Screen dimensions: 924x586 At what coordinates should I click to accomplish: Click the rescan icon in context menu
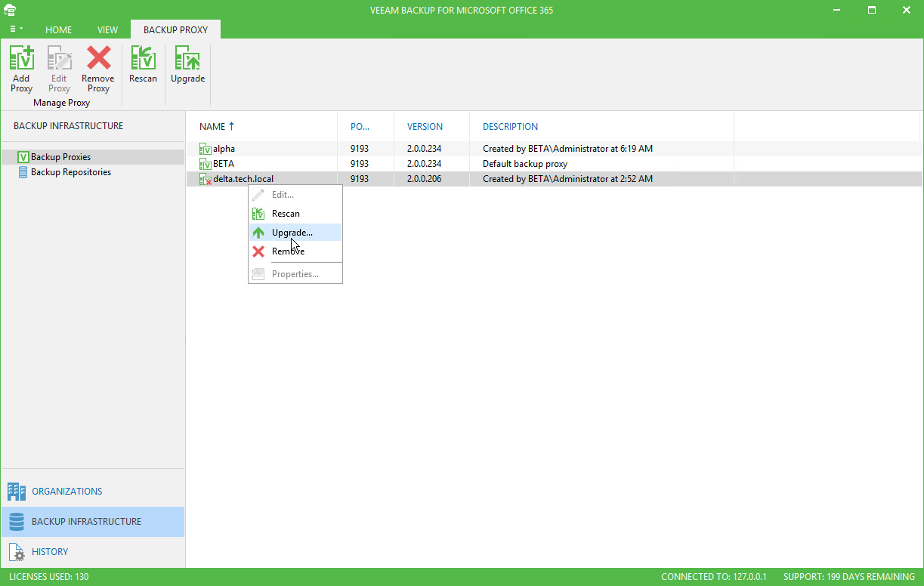258,214
